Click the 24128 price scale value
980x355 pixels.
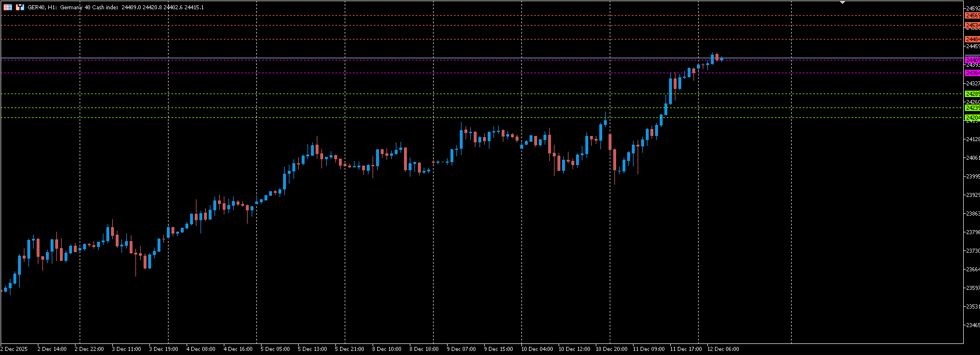point(973,139)
